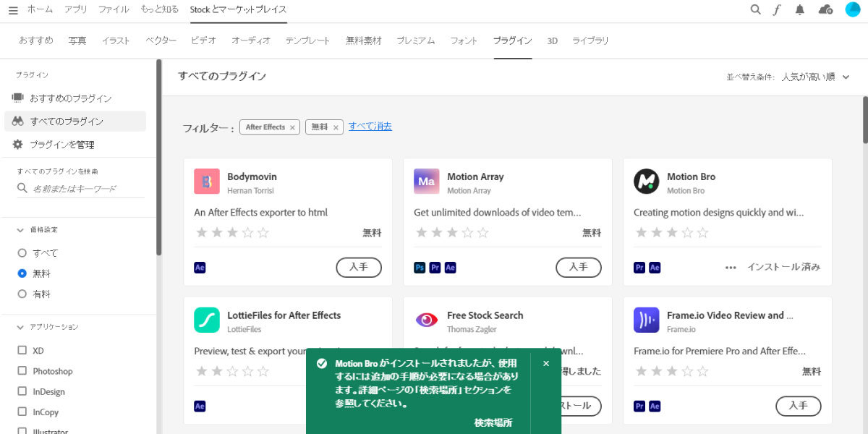
Task: Click the search magnifier icon in top bar
Action: pyautogui.click(x=755, y=9)
